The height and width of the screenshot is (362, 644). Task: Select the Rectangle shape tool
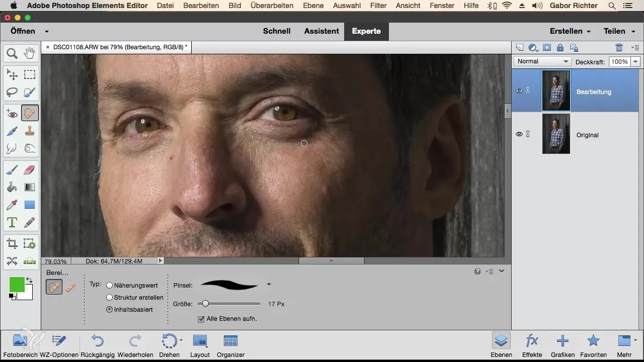30,205
